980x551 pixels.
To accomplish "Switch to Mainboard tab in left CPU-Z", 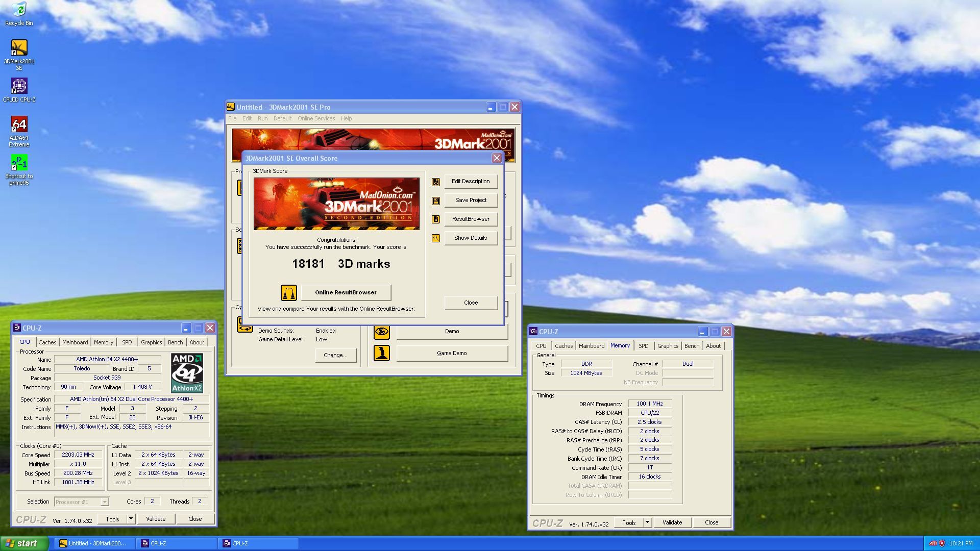I will (75, 342).
